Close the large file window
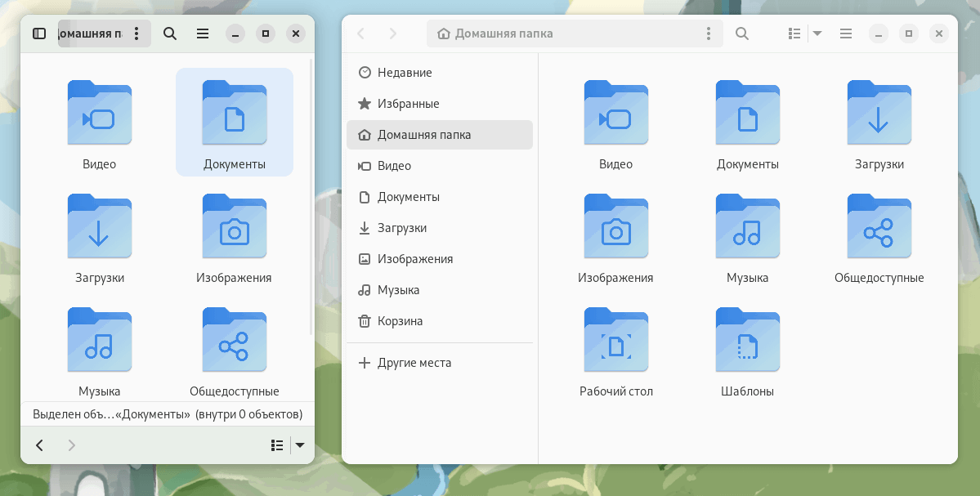The image size is (980, 496). (x=939, y=34)
